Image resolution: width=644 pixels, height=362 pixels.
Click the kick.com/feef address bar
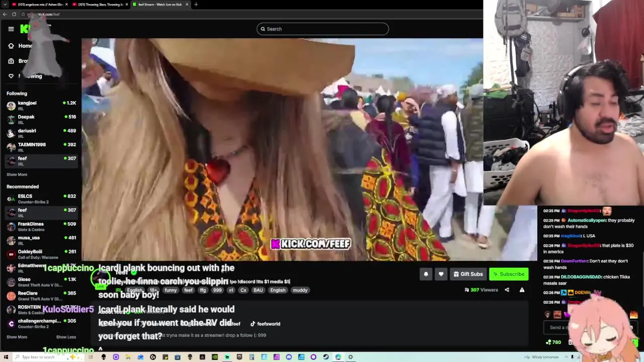(252, 14)
